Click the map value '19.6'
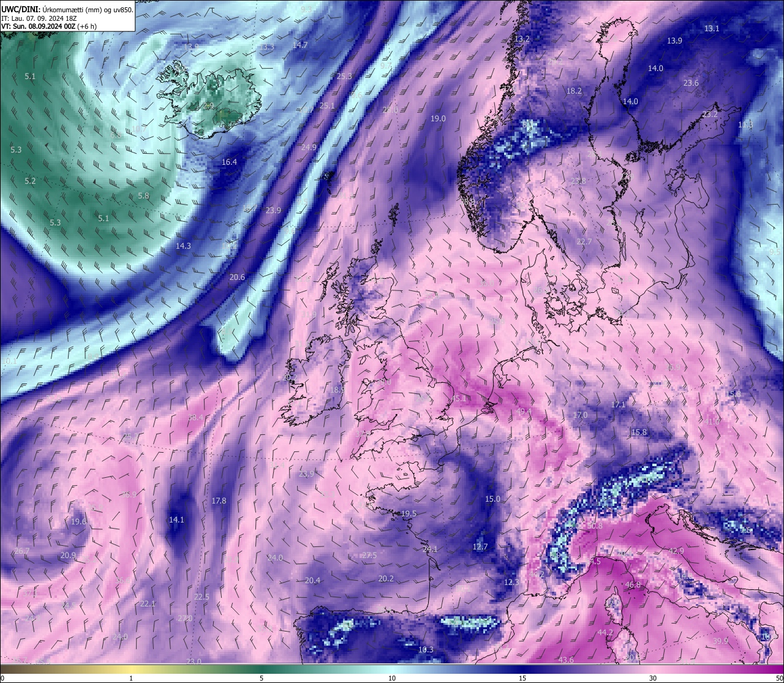784x683 pixels. point(78,522)
